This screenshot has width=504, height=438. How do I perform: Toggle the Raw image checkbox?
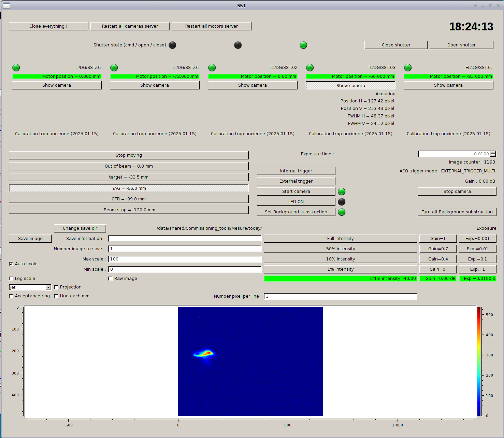pyautogui.click(x=110, y=279)
